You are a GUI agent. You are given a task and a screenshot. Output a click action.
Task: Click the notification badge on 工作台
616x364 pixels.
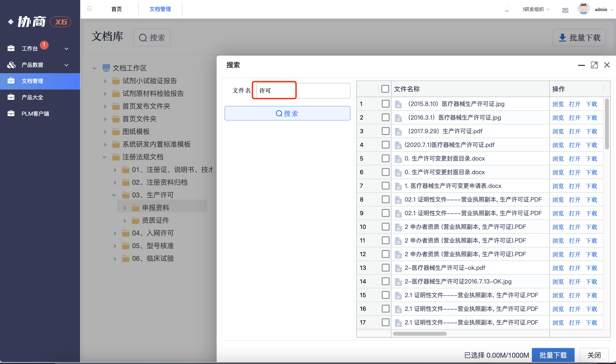click(x=44, y=45)
